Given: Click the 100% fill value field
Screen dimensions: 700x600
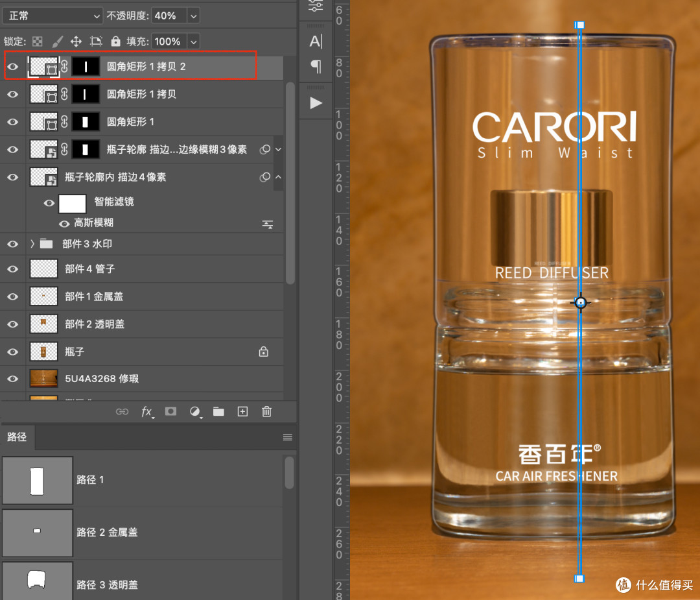Looking at the screenshot, I should click(x=169, y=42).
